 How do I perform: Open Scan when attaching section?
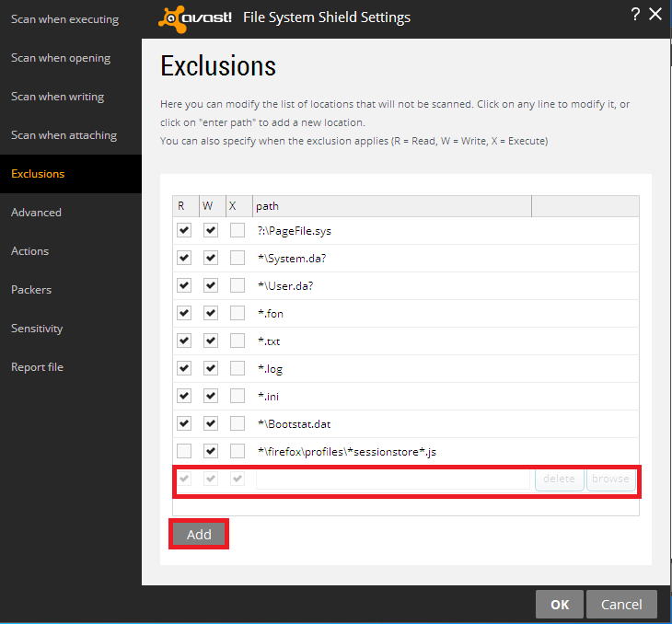(x=64, y=135)
